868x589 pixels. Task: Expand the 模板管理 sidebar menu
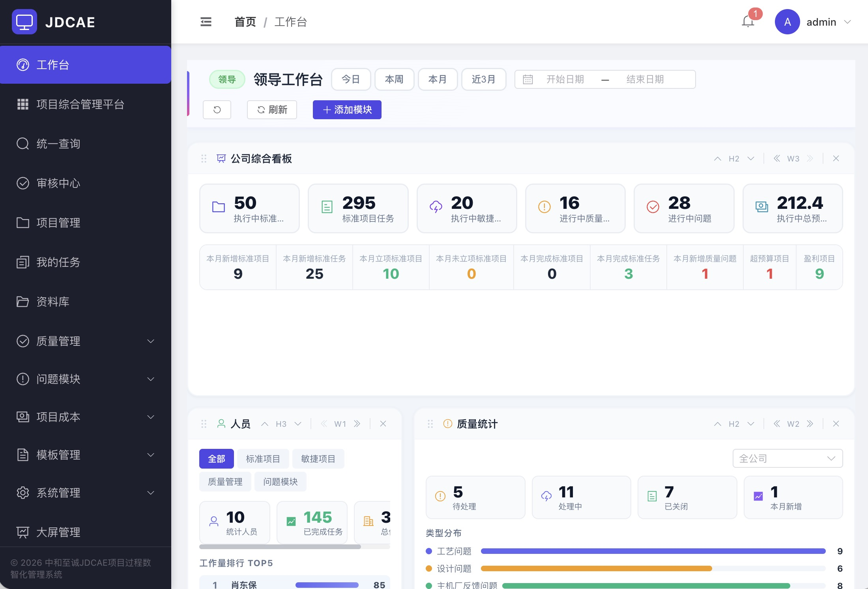tap(151, 455)
